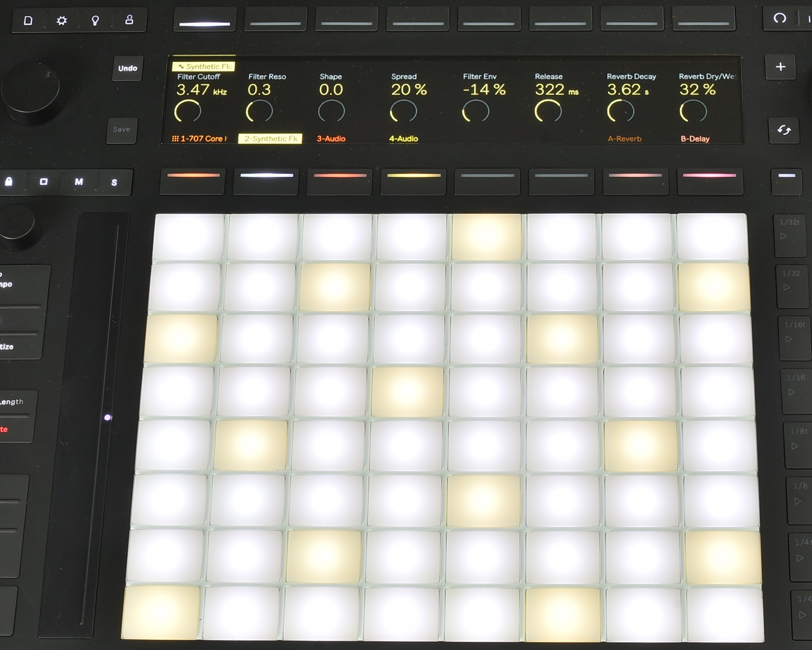Toggle Solo with the S button
Viewport: 812px width, 650px height.
click(x=114, y=182)
